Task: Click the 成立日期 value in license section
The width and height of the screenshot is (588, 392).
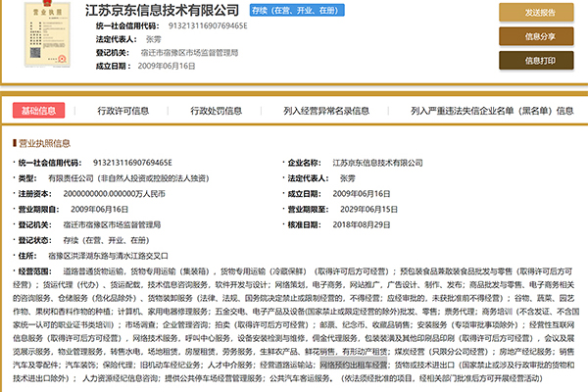Action: tap(362, 194)
